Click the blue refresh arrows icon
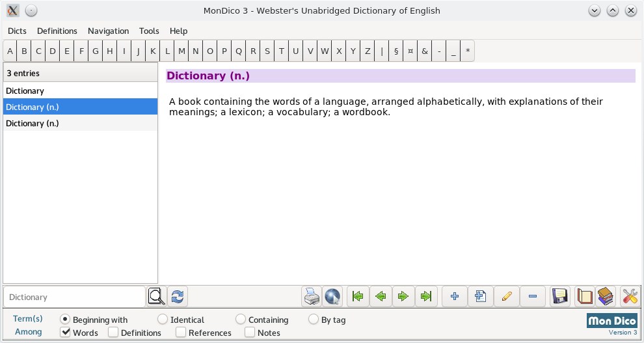 178,297
